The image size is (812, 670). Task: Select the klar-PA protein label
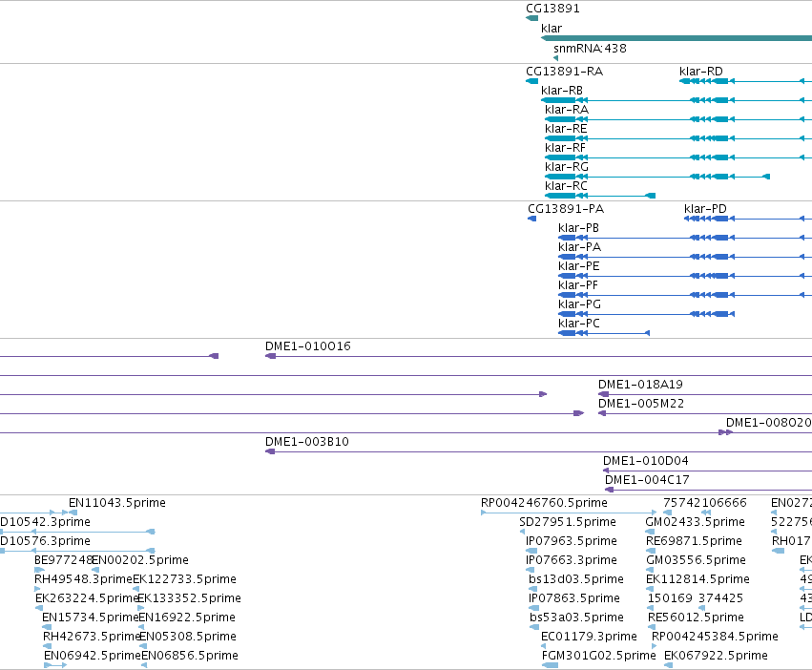[x=579, y=247]
